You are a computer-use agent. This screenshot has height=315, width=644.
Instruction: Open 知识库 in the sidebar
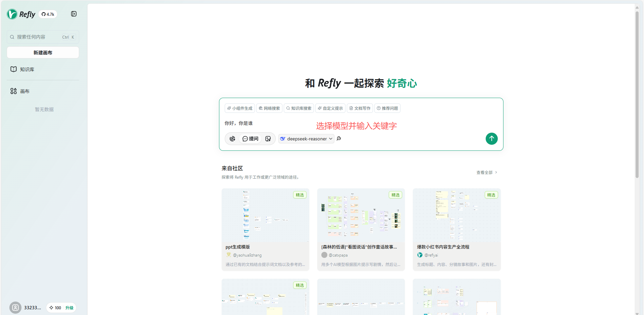pos(27,69)
